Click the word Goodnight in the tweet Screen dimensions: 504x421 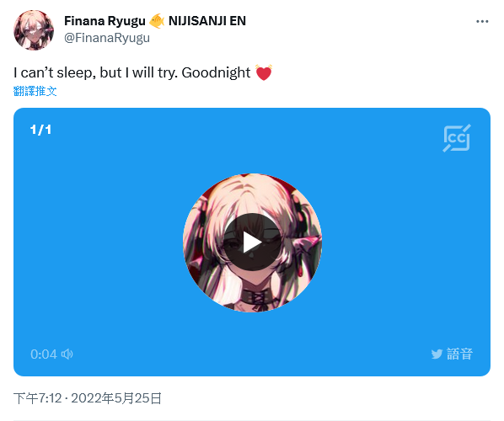[x=216, y=73]
